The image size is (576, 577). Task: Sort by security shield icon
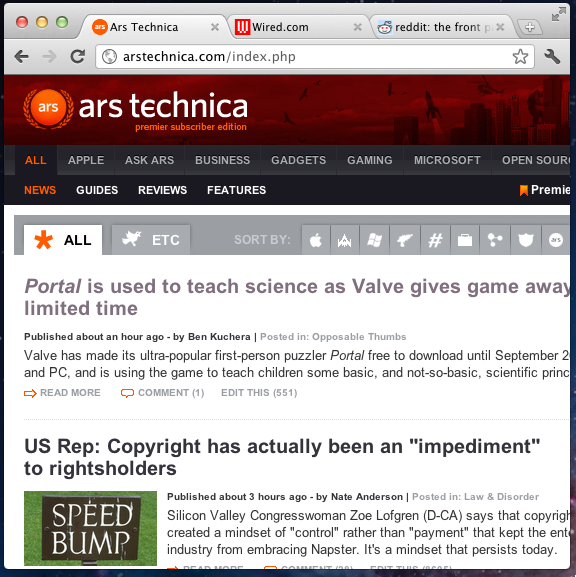(526, 240)
